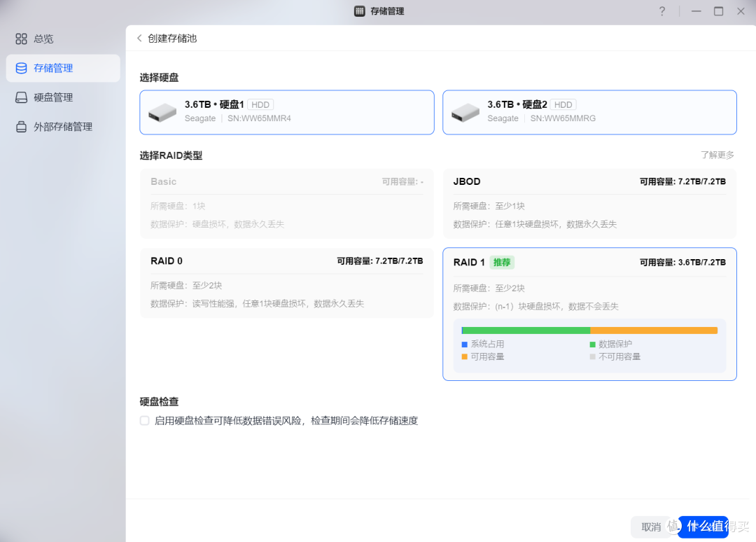Click the disabled Basic RAID option
Image resolution: width=756 pixels, height=542 pixels.
click(287, 204)
